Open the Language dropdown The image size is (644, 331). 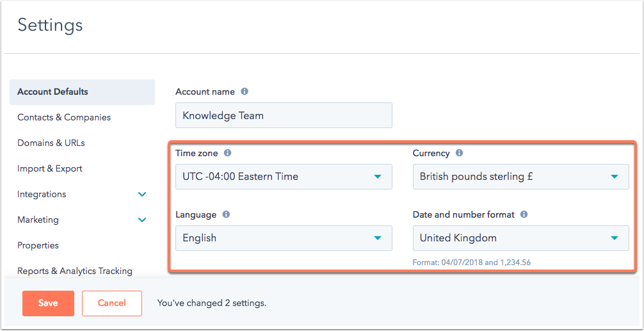[284, 238]
